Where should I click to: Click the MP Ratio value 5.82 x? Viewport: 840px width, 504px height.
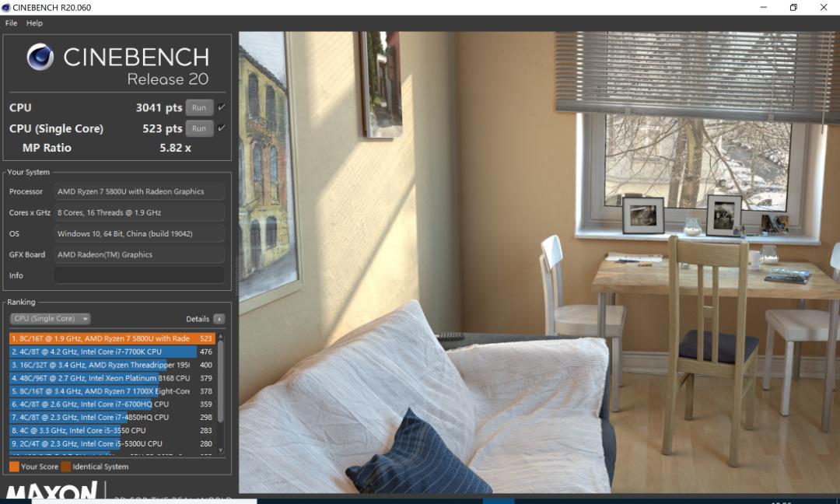[x=175, y=148]
